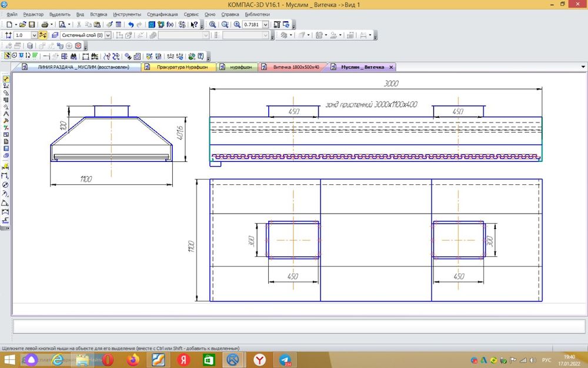The height and width of the screenshot is (368, 588).
Task: Click the Undo arrow icon
Action: point(131,25)
